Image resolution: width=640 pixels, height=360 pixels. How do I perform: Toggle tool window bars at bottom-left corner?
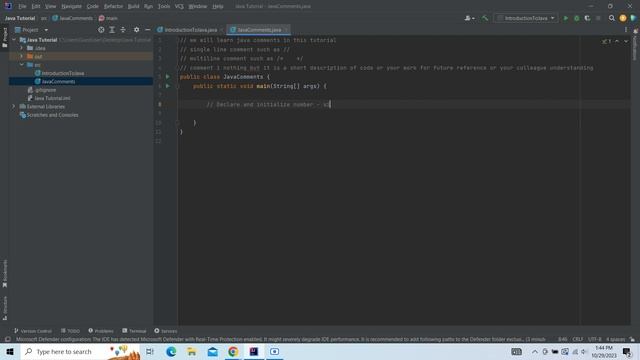pos(7,339)
